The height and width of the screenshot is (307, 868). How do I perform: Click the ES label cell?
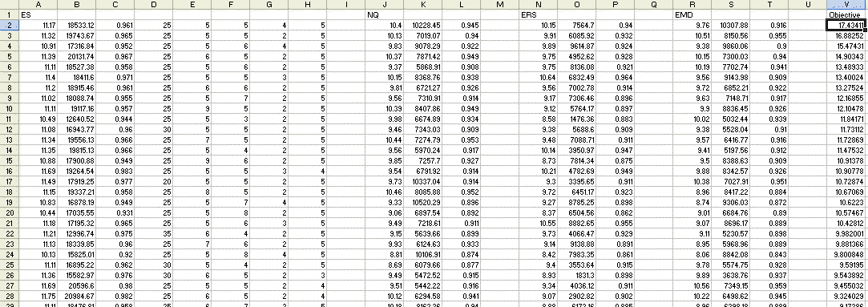coord(38,15)
